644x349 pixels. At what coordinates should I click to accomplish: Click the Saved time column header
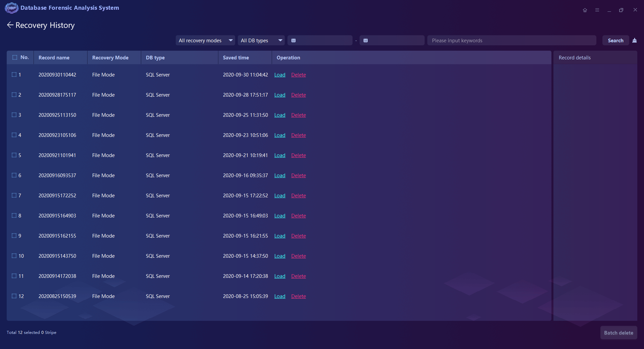pos(236,58)
